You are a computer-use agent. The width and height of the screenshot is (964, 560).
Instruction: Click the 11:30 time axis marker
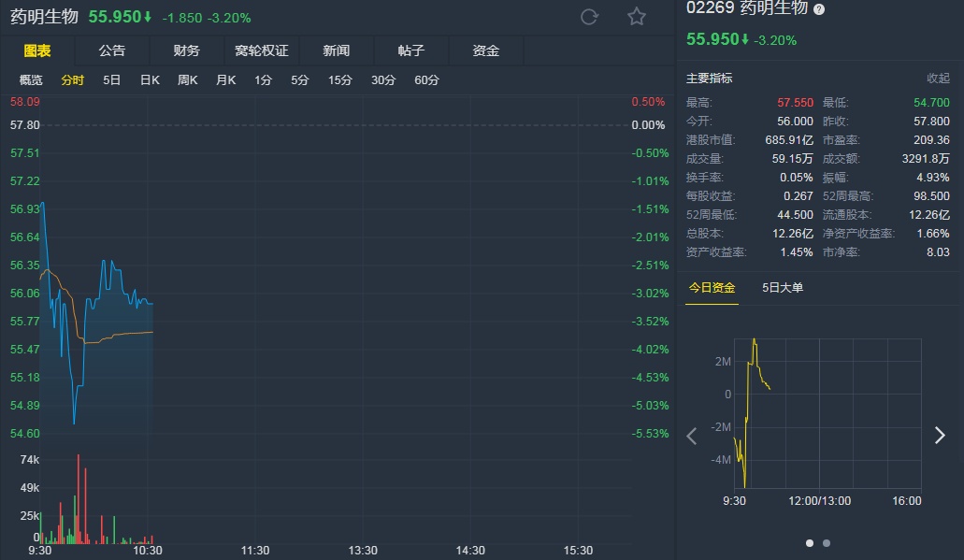(255, 551)
